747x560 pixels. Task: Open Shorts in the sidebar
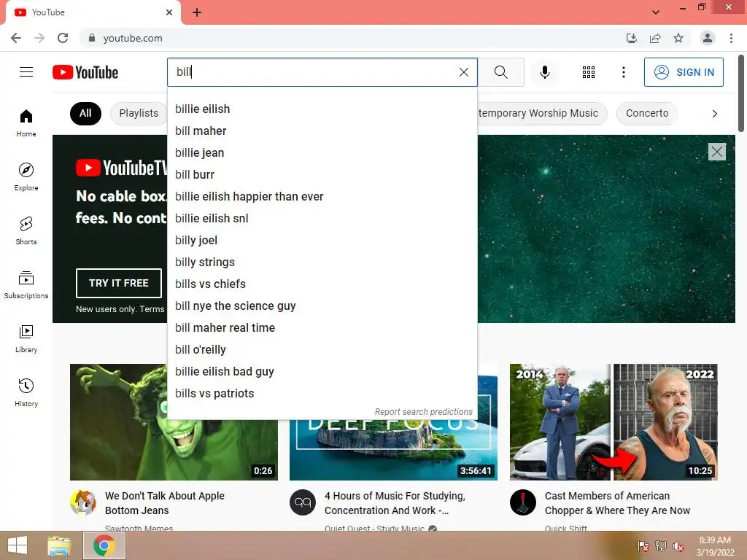(26, 230)
